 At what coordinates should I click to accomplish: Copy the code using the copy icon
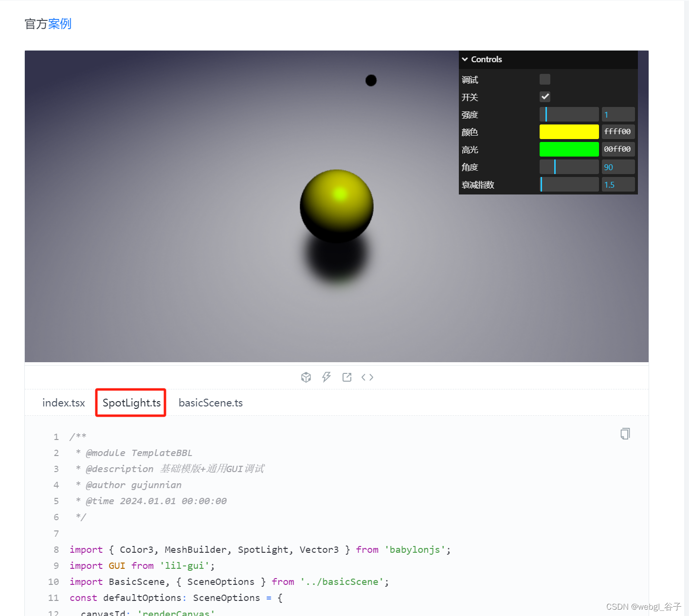pos(625,433)
